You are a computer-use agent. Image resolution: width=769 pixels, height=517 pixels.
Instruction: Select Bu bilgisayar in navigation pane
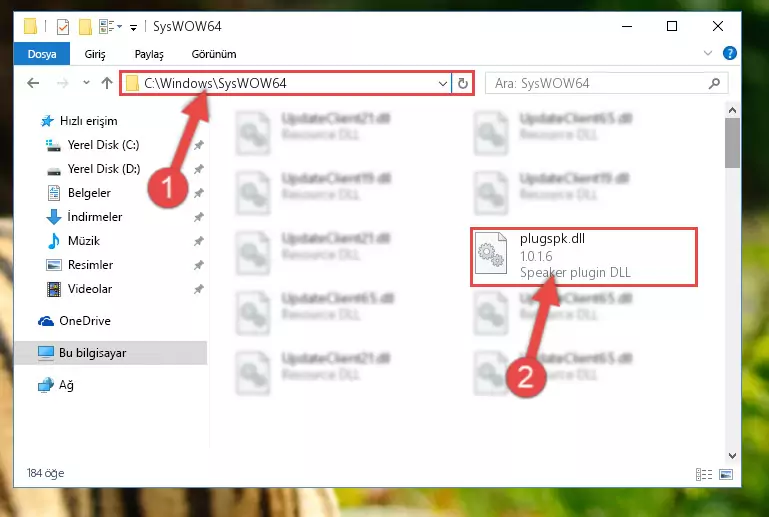pyautogui.click(x=110, y=353)
